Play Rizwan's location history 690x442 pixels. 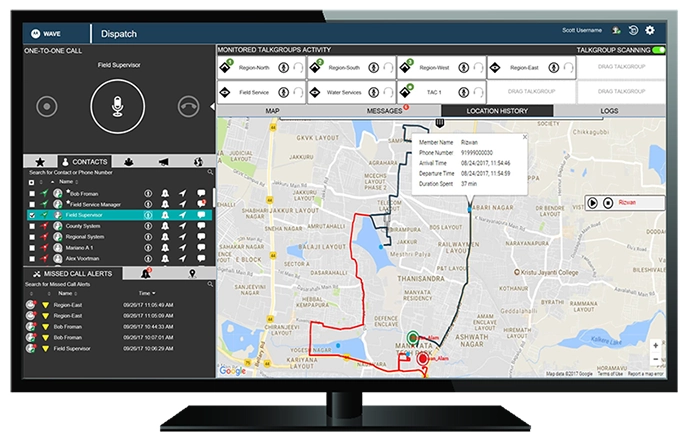[593, 202]
